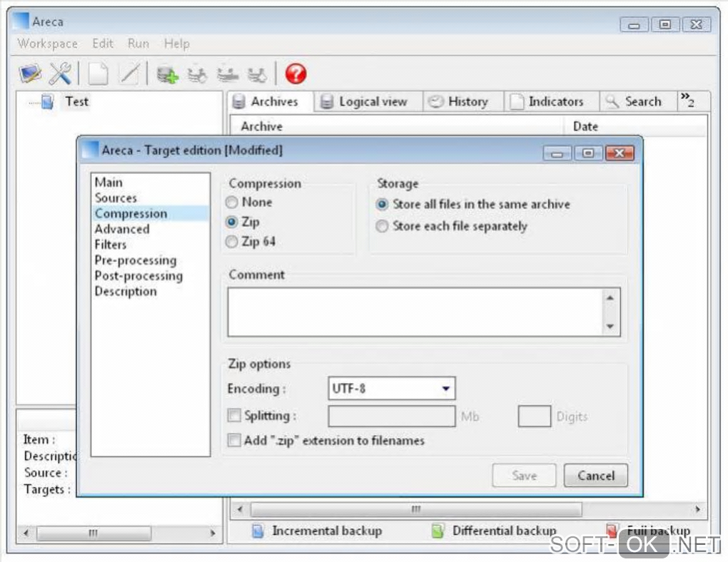Image resolution: width=728 pixels, height=562 pixels.
Task: Switch to the Logical view tab
Action: tap(368, 102)
